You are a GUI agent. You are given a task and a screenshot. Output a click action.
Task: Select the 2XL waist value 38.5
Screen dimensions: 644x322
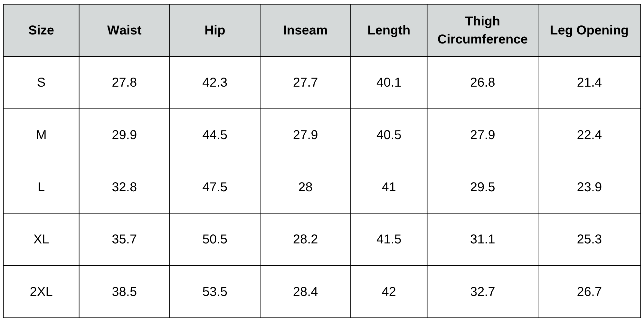124,292
